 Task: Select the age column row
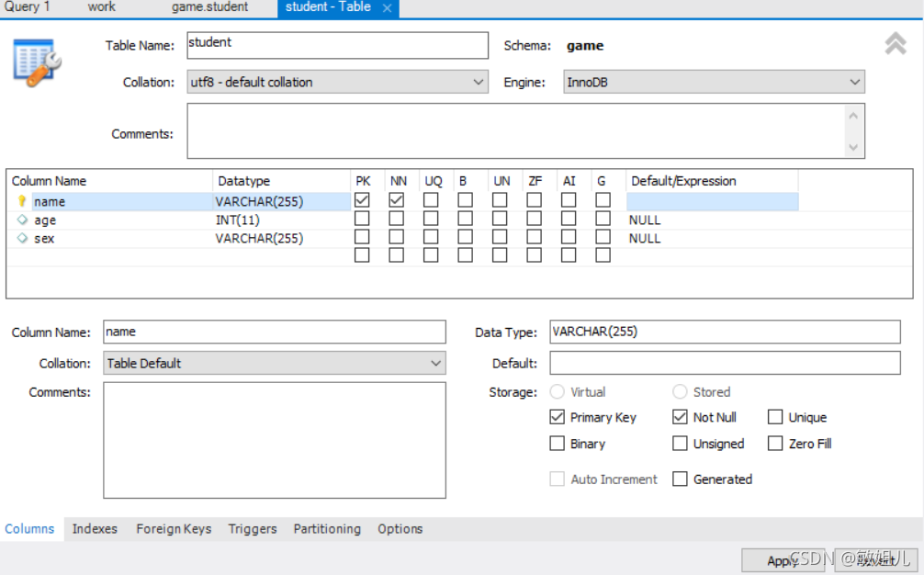(404, 220)
